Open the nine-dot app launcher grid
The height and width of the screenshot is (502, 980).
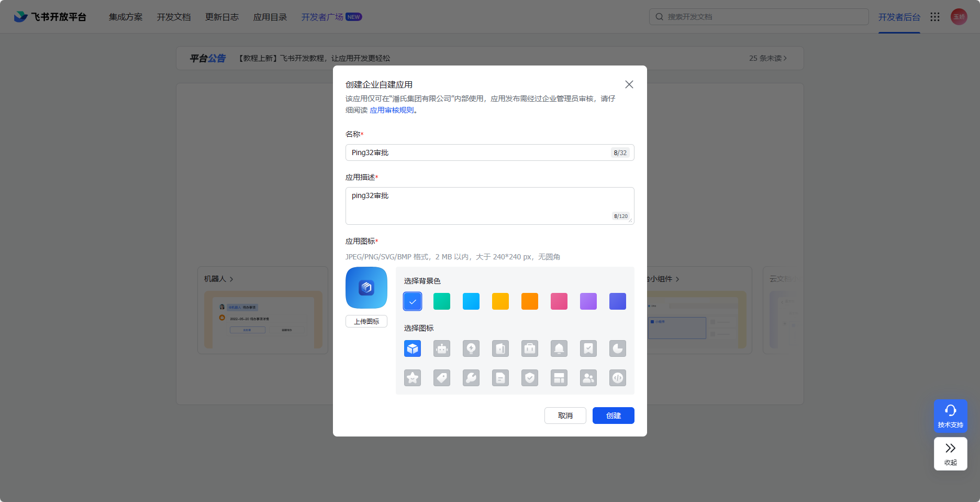[x=935, y=17]
